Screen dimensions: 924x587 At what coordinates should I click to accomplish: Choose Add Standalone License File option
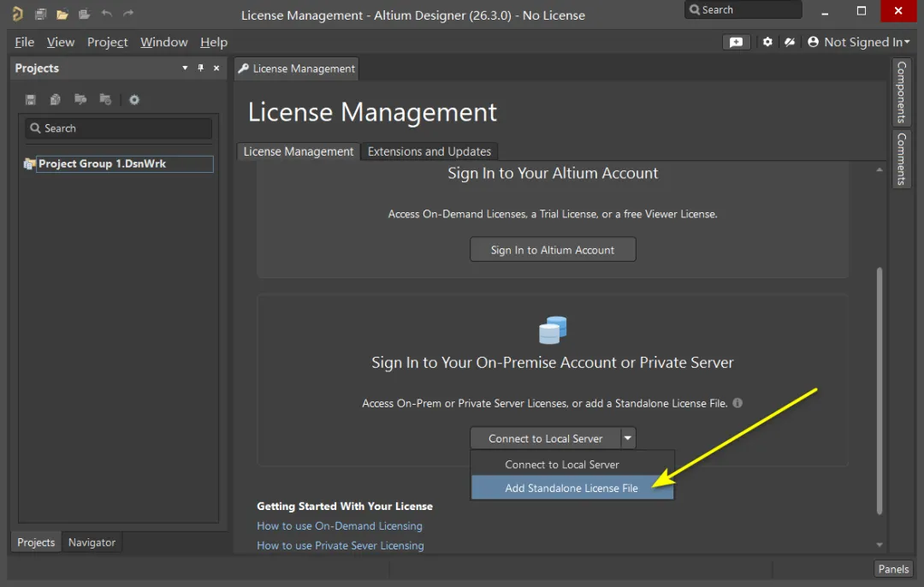[572, 488]
